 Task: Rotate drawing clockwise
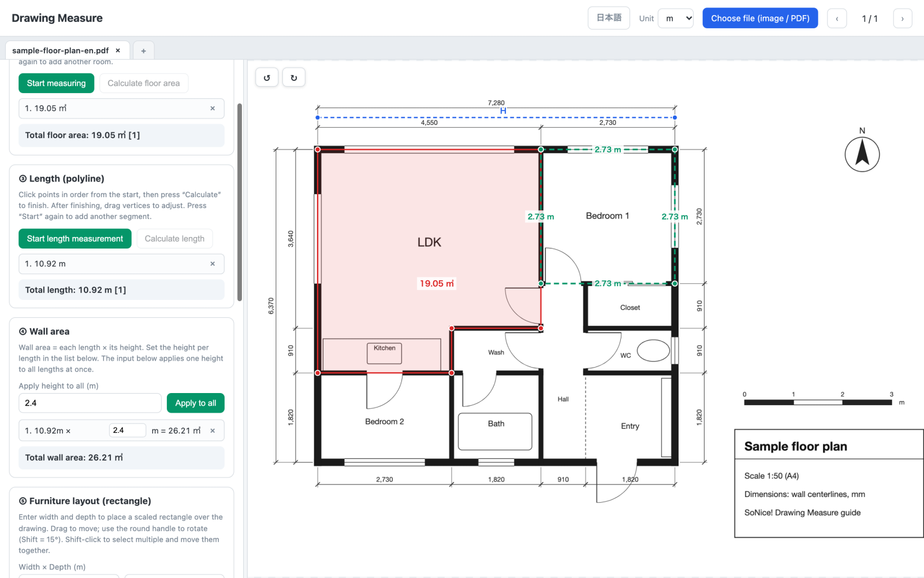click(294, 77)
